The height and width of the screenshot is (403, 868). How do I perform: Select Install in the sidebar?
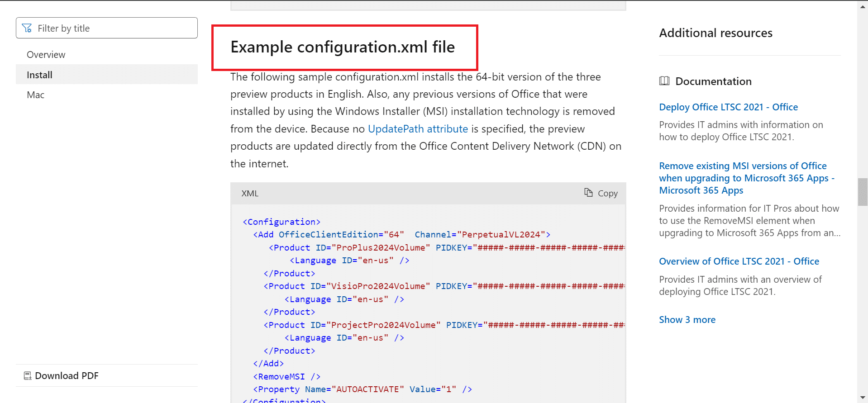click(x=39, y=75)
